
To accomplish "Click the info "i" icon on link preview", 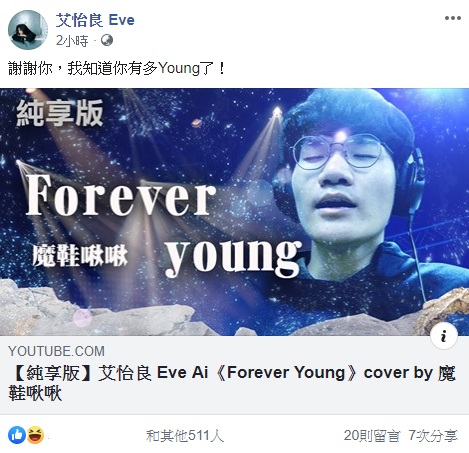I will (x=444, y=335).
